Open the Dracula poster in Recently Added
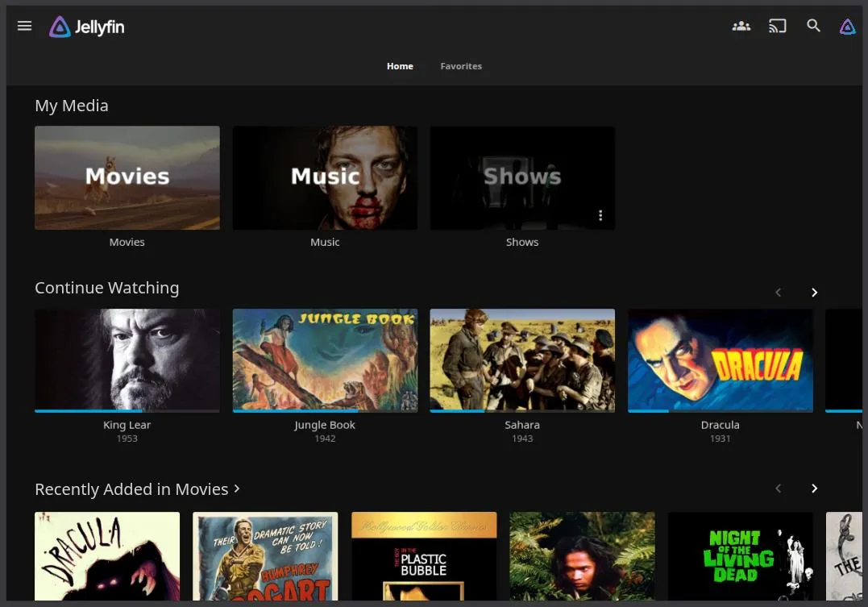868x607 pixels. 107,556
